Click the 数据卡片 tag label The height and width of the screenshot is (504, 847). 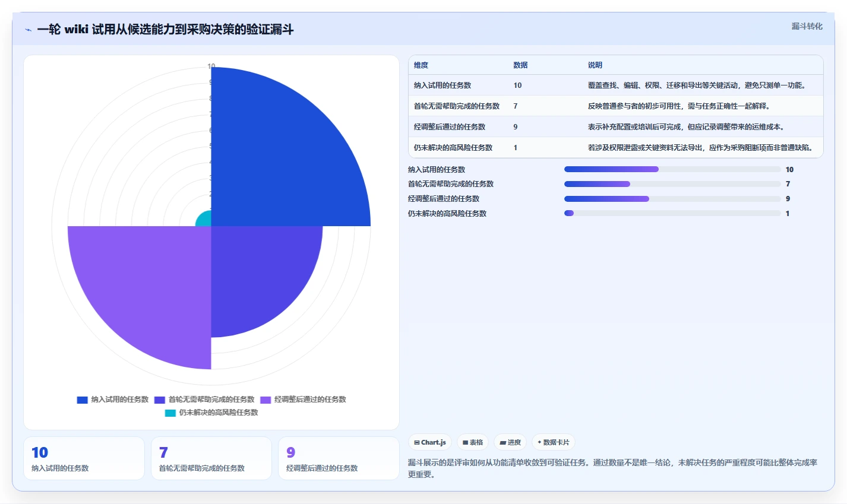click(x=556, y=442)
